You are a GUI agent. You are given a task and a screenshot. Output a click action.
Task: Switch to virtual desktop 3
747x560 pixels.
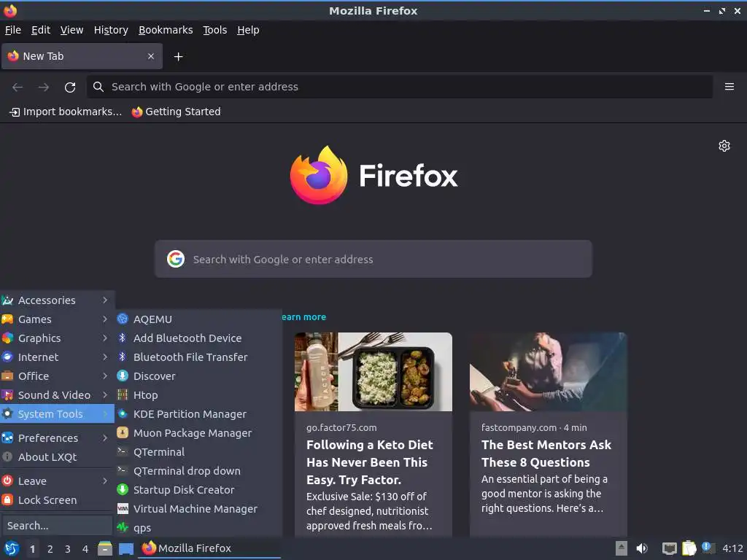(x=68, y=549)
